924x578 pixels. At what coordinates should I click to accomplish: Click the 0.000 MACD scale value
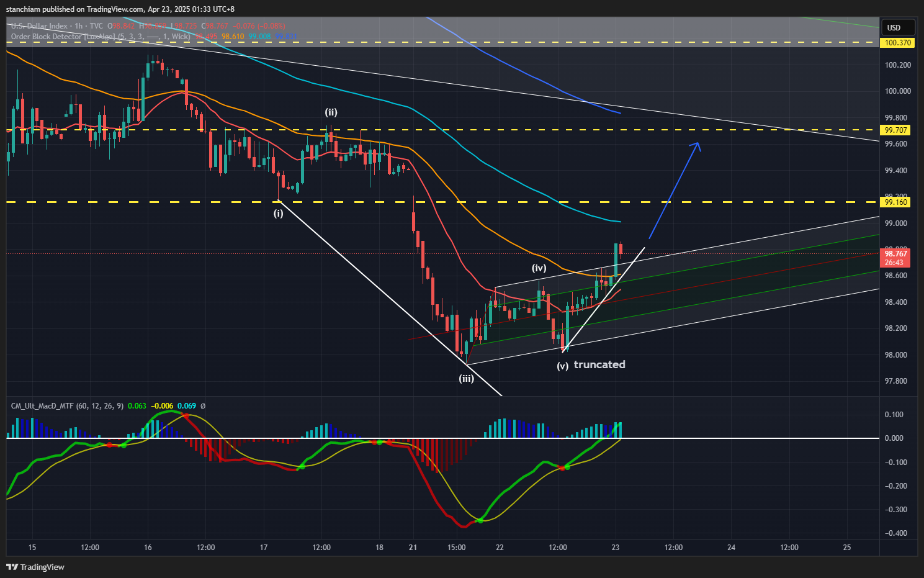pos(894,438)
